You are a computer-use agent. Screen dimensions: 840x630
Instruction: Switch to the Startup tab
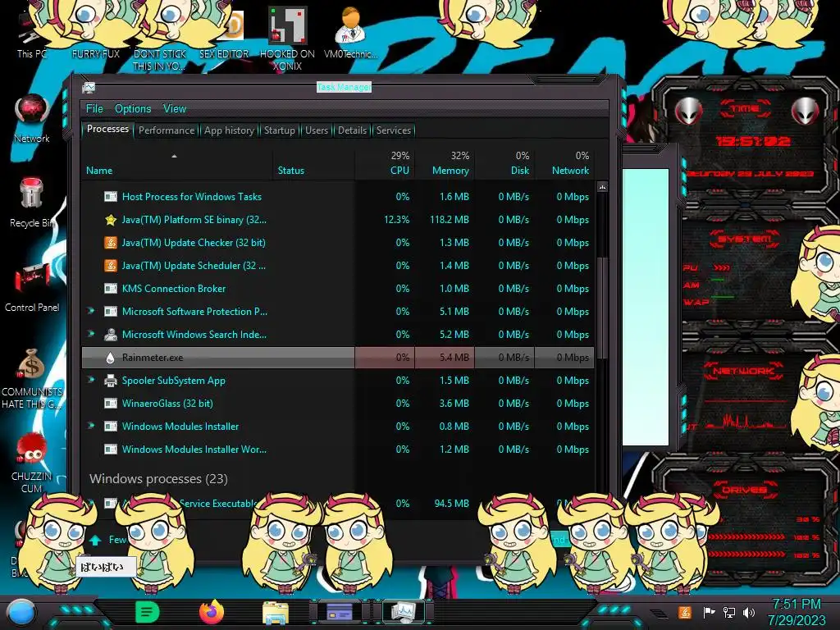279,130
